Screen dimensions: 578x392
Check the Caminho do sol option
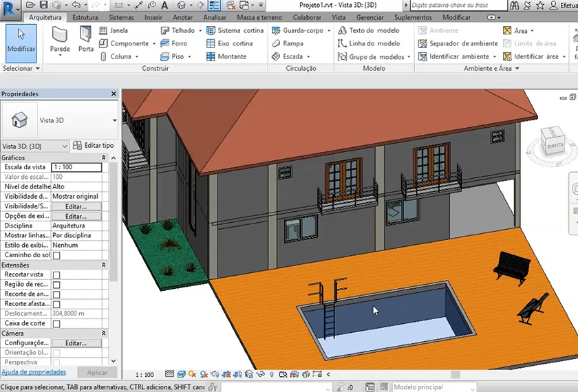pyautogui.click(x=56, y=255)
